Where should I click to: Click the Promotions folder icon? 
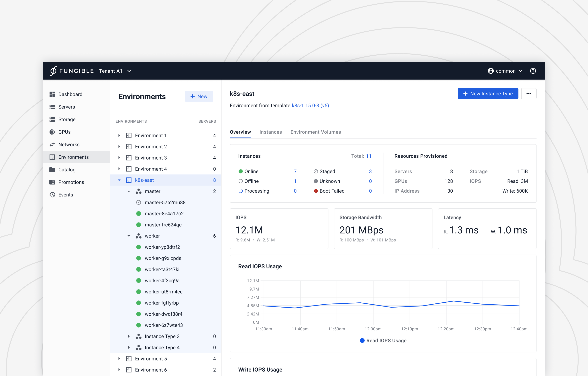[x=52, y=182]
